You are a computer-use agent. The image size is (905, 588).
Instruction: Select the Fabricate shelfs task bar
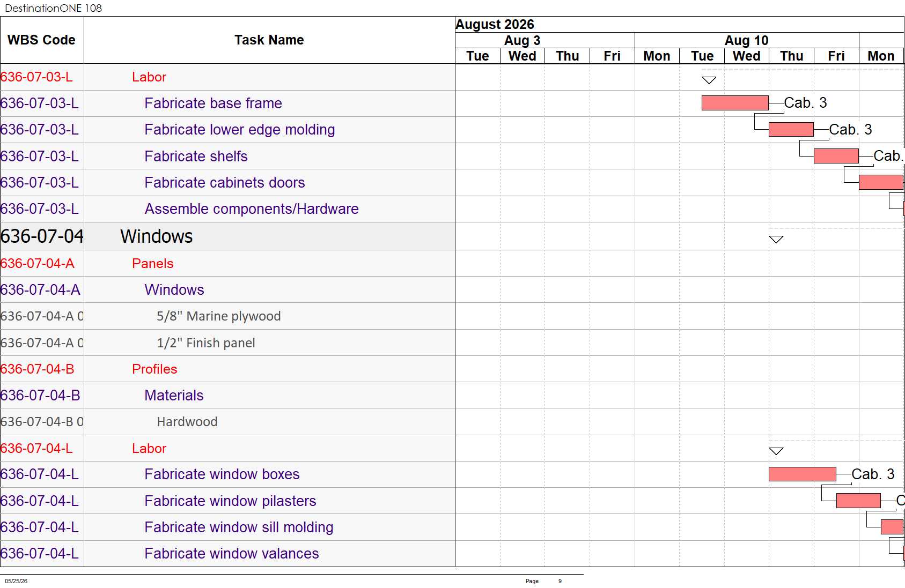836,156
